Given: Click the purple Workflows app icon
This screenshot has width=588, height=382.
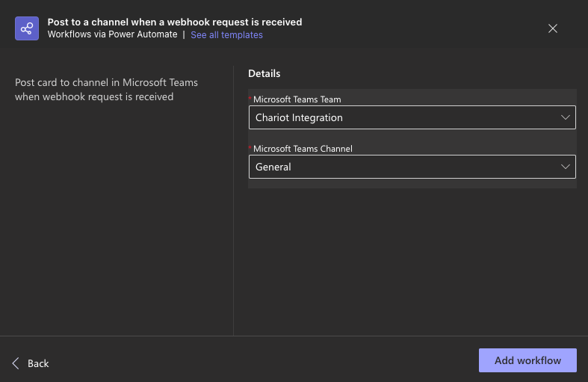Looking at the screenshot, I should click(x=27, y=28).
